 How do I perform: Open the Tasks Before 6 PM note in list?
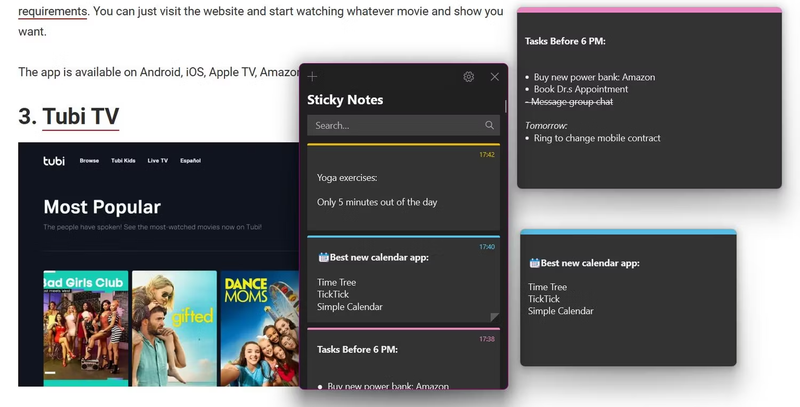pyautogui.click(x=403, y=359)
